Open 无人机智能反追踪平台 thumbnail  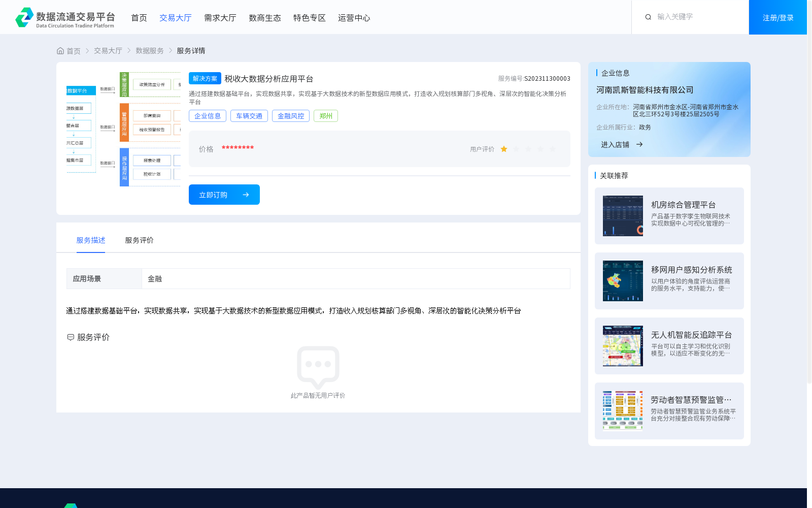[x=623, y=346]
